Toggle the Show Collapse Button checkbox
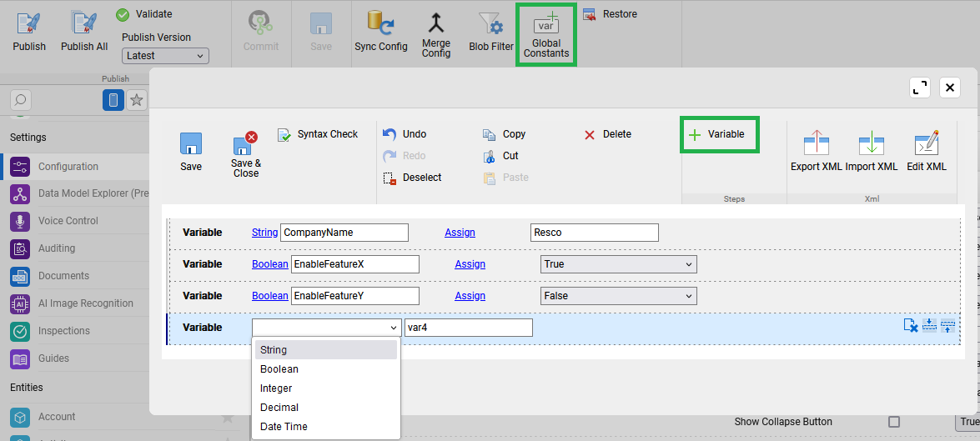The image size is (980, 441). [894, 422]
